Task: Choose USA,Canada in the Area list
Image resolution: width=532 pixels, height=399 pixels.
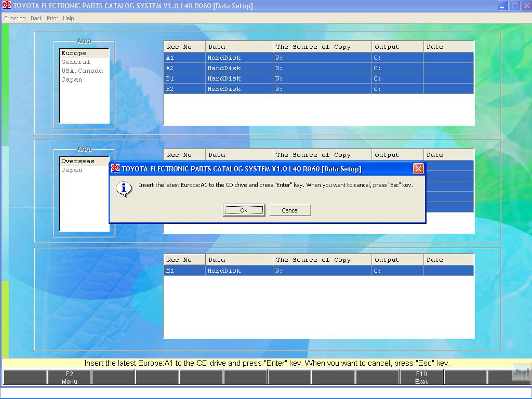Action: point(82,71)
